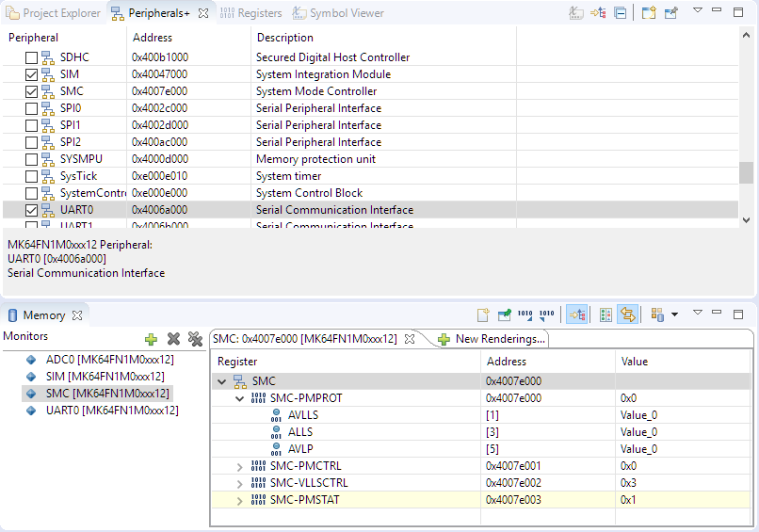759x532 pixels.
Task: Open the Switch Memory Monitor dropdown arrow
Action: coord(675,314)
